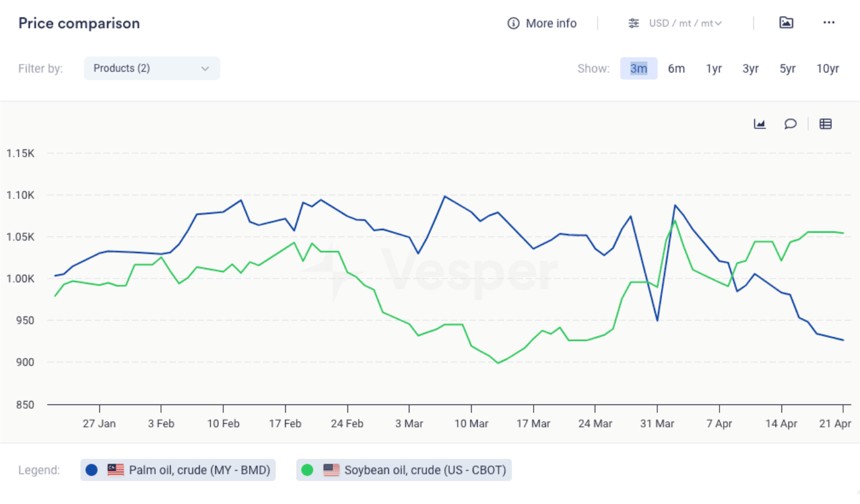Select the 10yr time range

(x=827, y=69)
